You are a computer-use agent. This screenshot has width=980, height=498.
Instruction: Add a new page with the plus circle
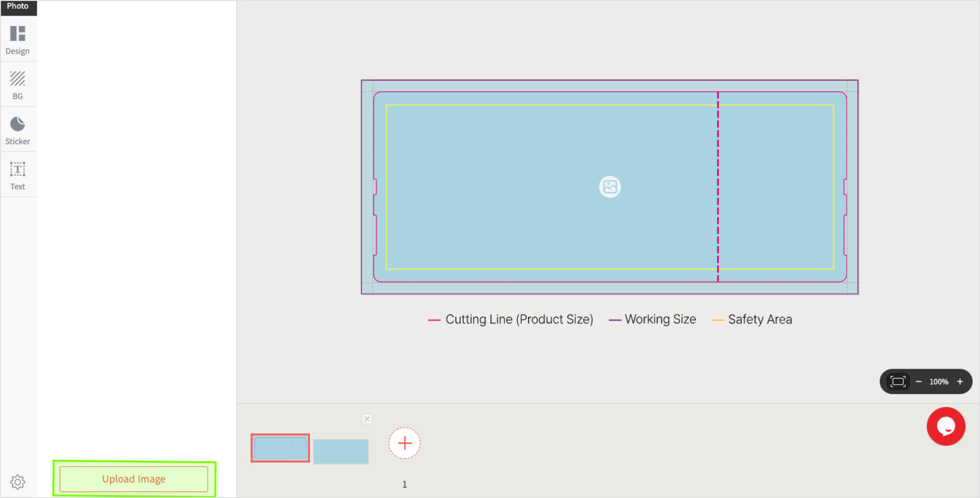(404, 443)
